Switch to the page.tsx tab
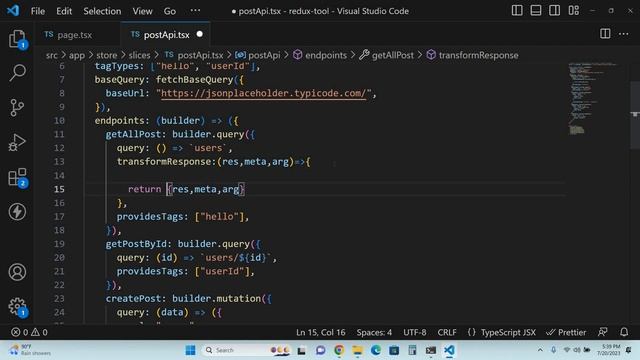The width and height of the screenshot is (640, 360). click(75, 35)
